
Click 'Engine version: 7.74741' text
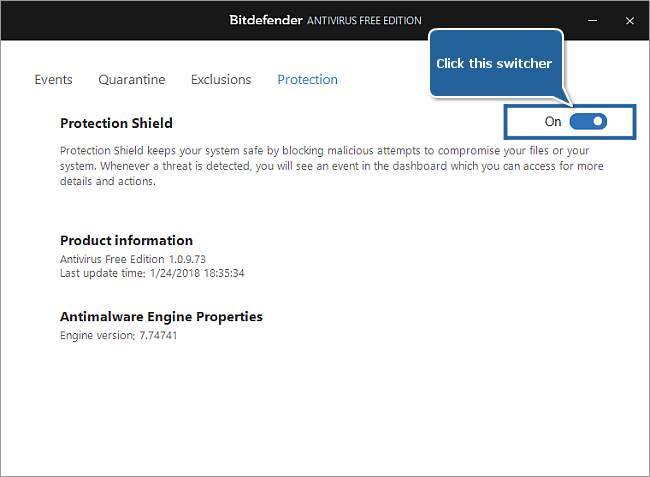click(x=119, y=335)
